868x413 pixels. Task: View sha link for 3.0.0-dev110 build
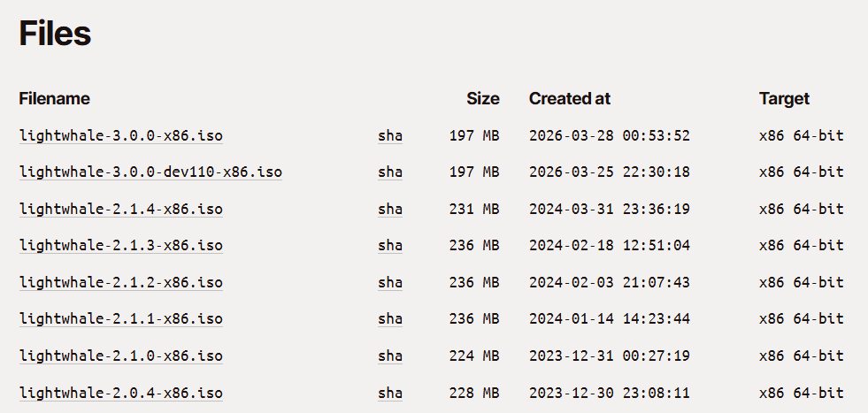point(390,172)
